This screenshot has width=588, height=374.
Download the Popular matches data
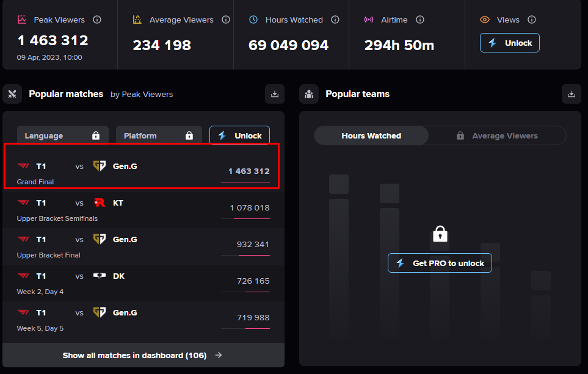click(x=275, y=94)
